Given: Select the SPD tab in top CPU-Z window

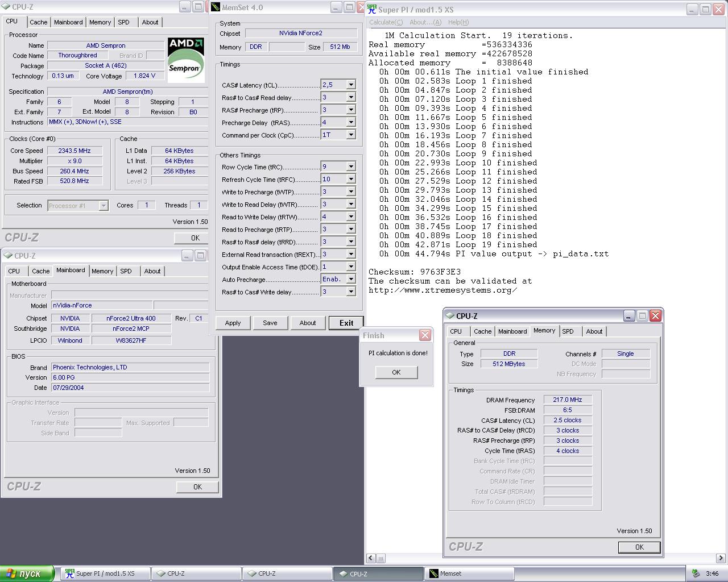Looking at the screenshot, I should [123, 22].
